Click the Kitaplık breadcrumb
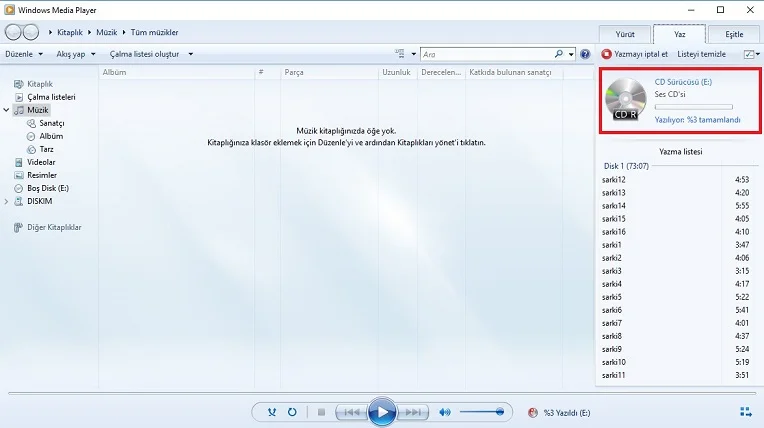The height and width of the screenshot is (428, 764). click(x=70, y=32)
